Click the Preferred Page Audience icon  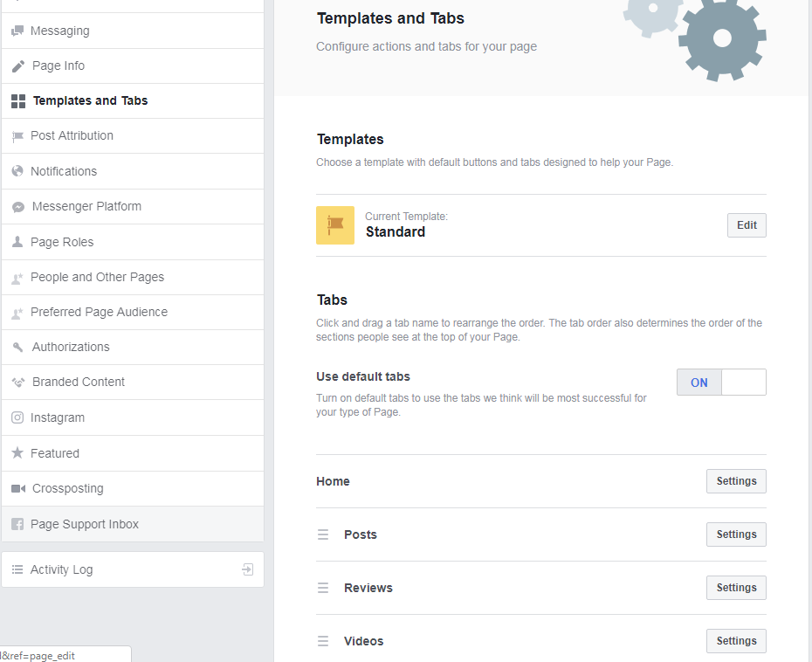coord(17,313)
